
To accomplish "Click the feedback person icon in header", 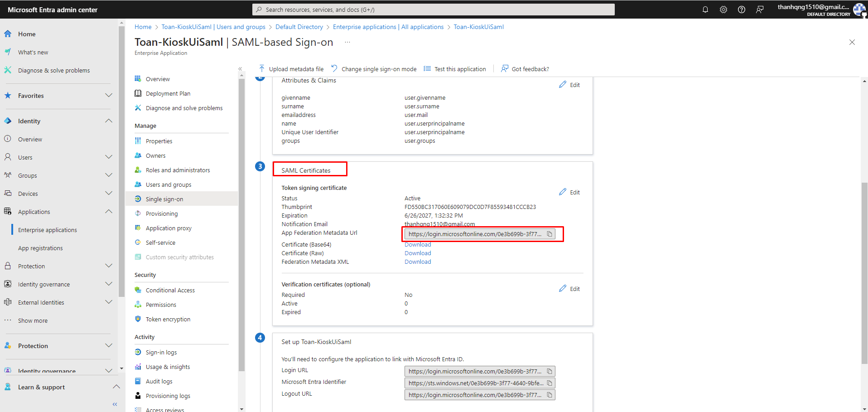I will click(760, 10).
